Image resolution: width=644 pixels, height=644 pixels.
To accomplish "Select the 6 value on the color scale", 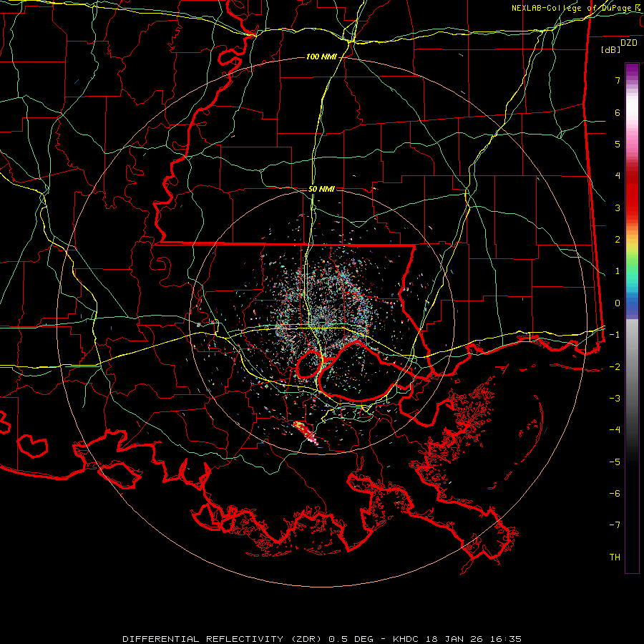I will (618, 112).
